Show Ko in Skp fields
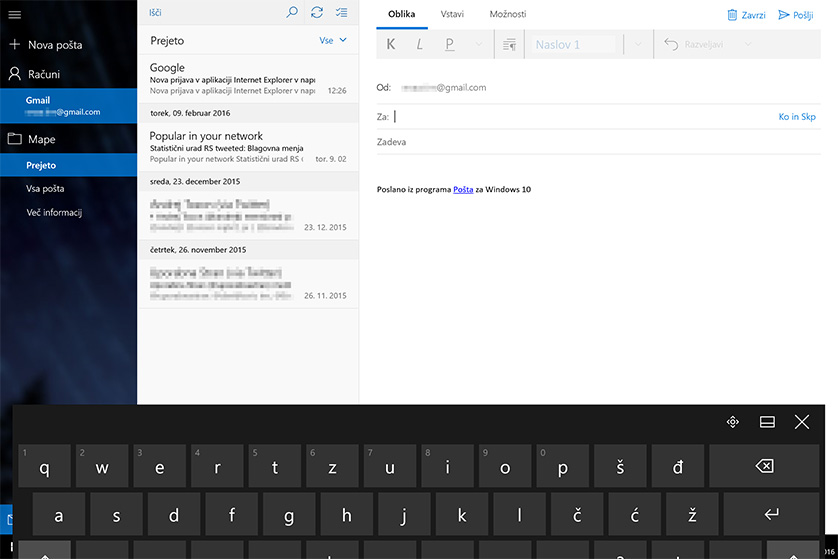 pyautogui.click(x=797, y=117)
